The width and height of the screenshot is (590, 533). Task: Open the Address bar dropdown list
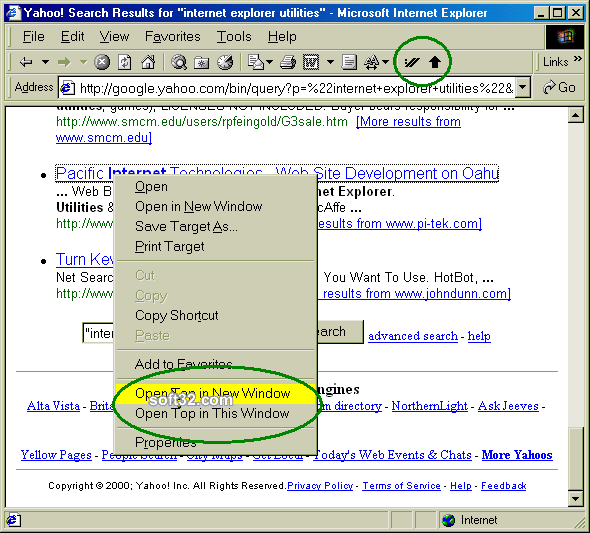coord(523,88)
